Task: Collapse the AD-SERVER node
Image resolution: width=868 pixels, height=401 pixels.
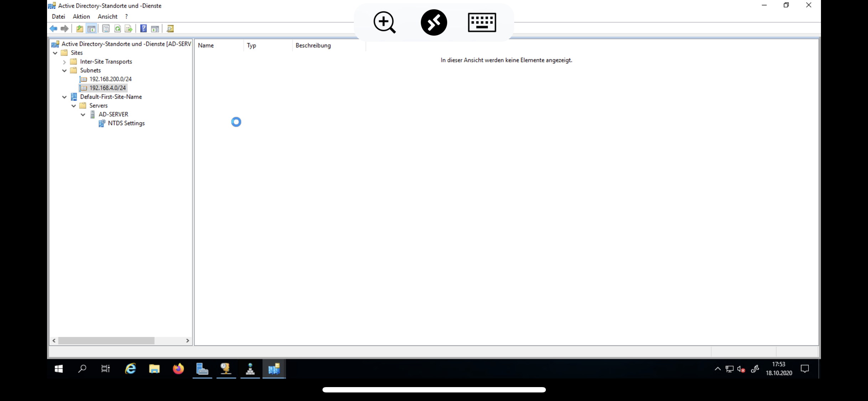Action: coord(83,114)
